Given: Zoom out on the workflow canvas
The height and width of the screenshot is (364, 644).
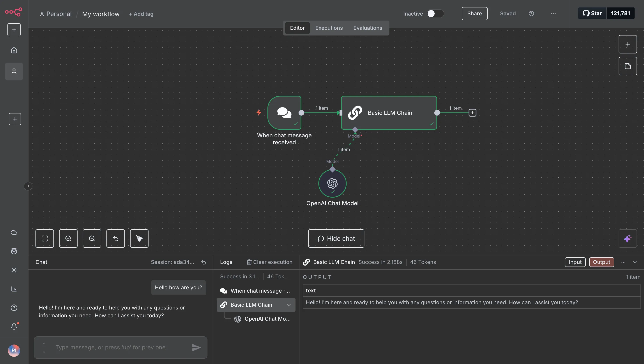Looking at the screenshot, I should pos(92,238).
